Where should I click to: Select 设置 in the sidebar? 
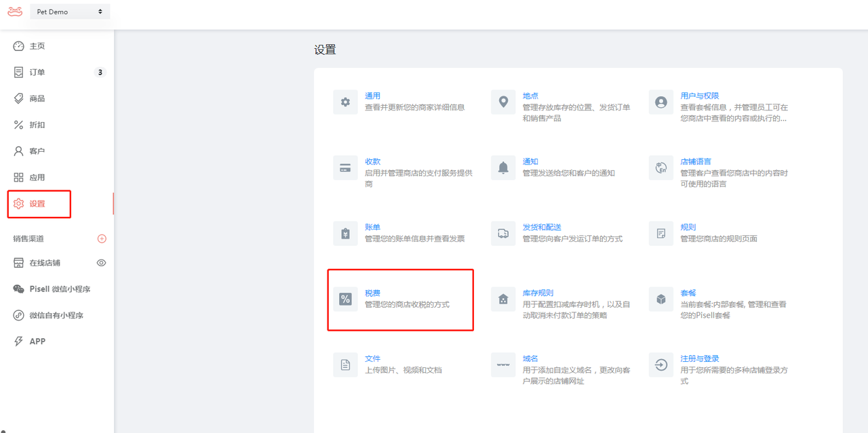[x=37, y=203]
